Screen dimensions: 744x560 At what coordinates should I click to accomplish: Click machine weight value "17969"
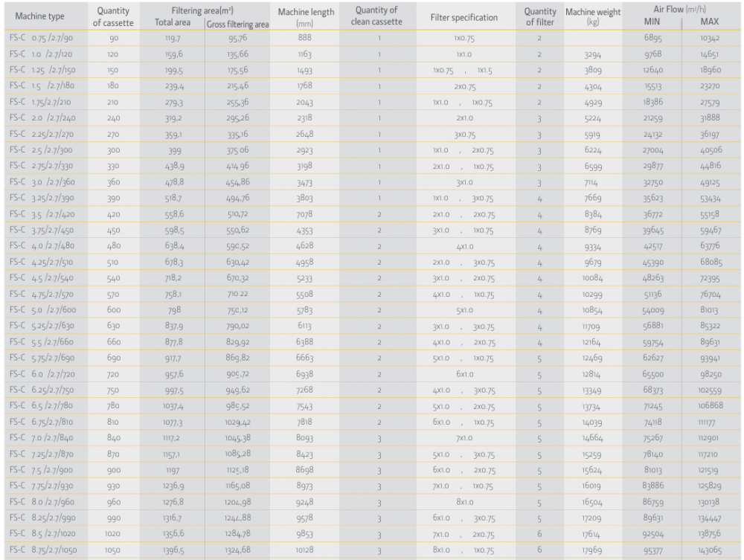591,550
